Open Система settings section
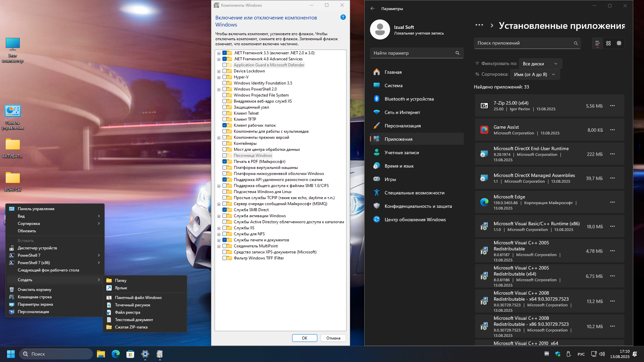 coord(417,85)
